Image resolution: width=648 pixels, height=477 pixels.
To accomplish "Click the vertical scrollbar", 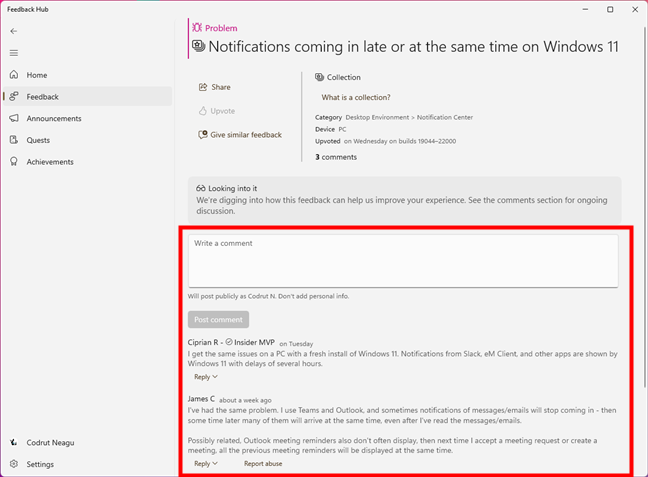I will pyautogui.click(x=645, y=207).
